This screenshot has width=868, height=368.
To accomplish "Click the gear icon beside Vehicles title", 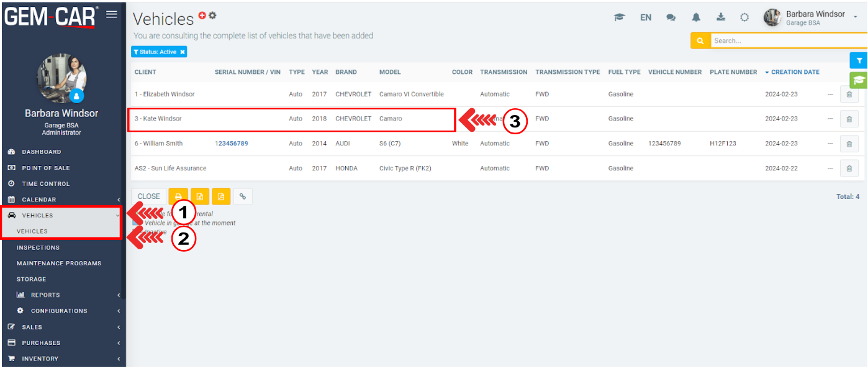I will pos(212,16).
